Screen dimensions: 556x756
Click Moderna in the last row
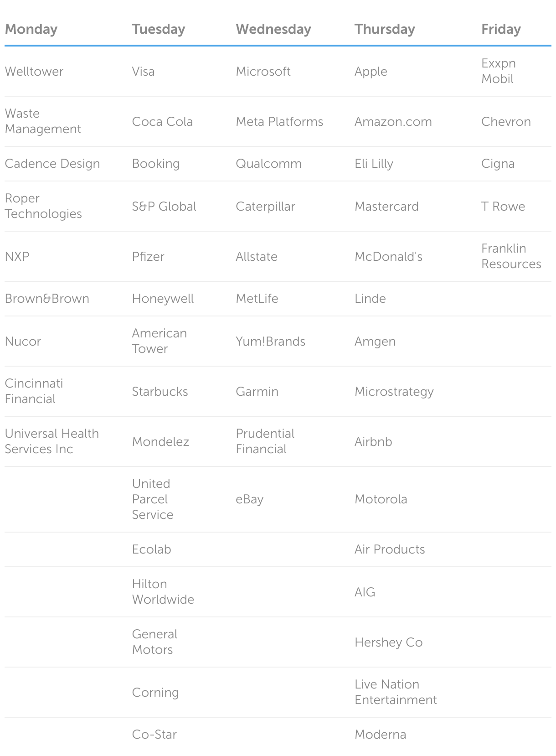(380, 735)
